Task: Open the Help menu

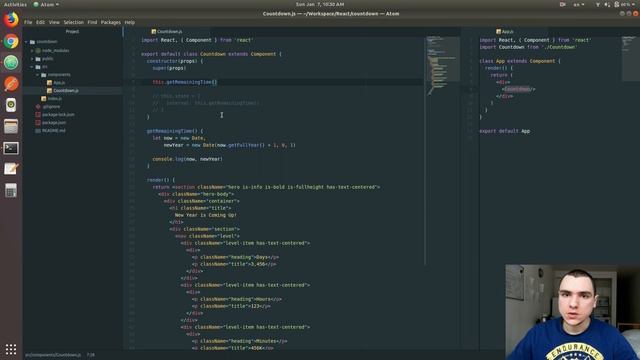Action: (x=129, y=22)
